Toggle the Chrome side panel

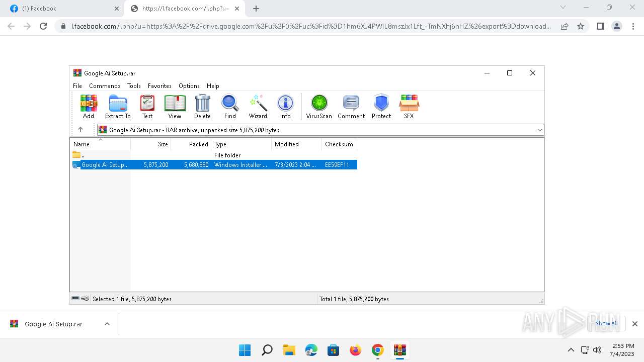[601, 26]
